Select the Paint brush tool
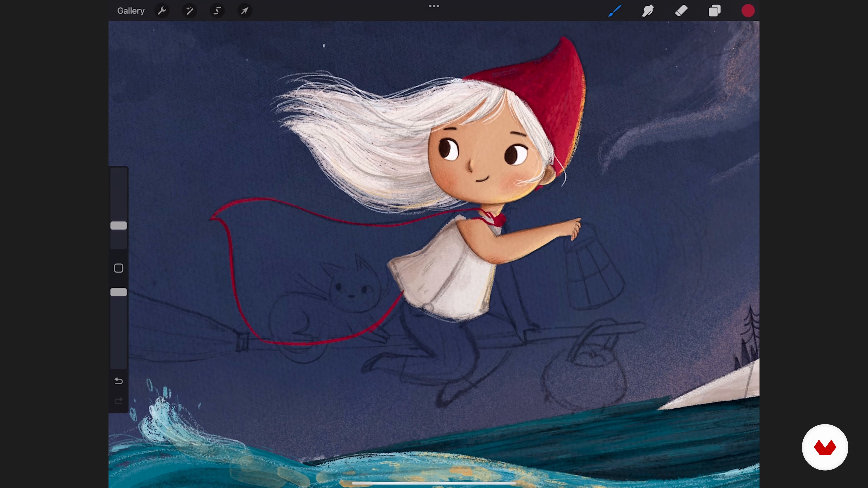The image size is (868, 488). (615, 11)
